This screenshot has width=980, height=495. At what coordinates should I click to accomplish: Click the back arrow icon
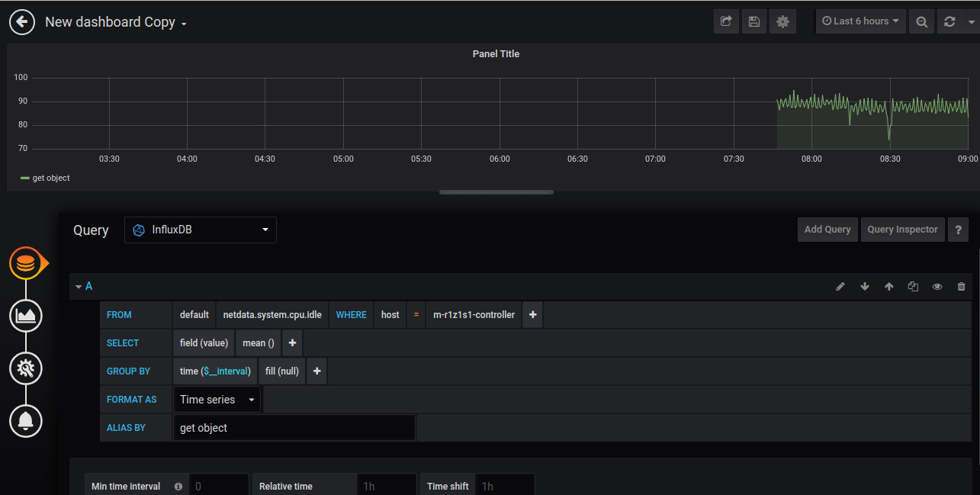click(22, 22)
